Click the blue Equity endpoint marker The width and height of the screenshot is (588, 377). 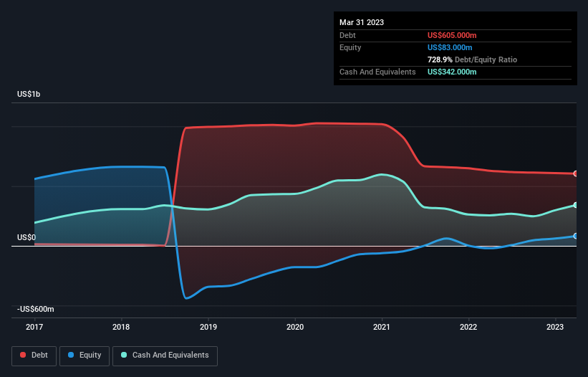tap(576, 236)
